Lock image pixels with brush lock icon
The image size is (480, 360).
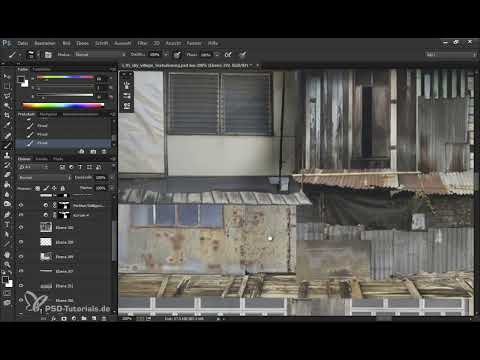pyautogui.click(x=46, y=188)
